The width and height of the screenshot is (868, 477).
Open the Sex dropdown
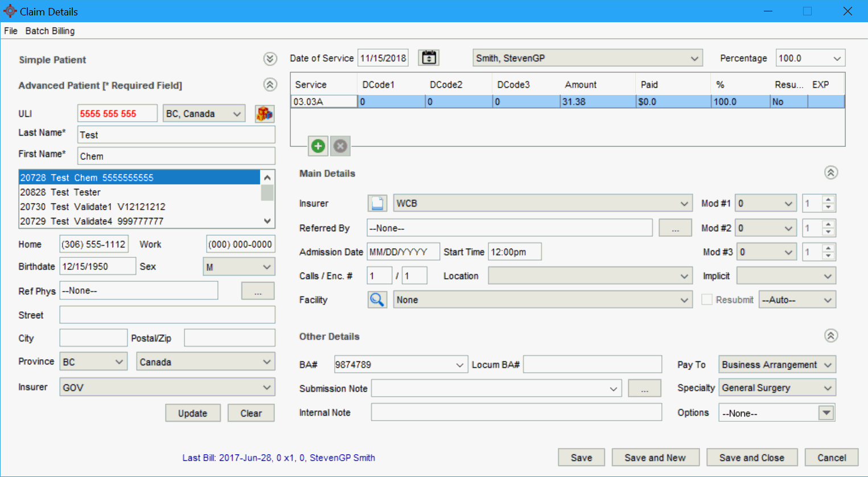coord(238,266)
